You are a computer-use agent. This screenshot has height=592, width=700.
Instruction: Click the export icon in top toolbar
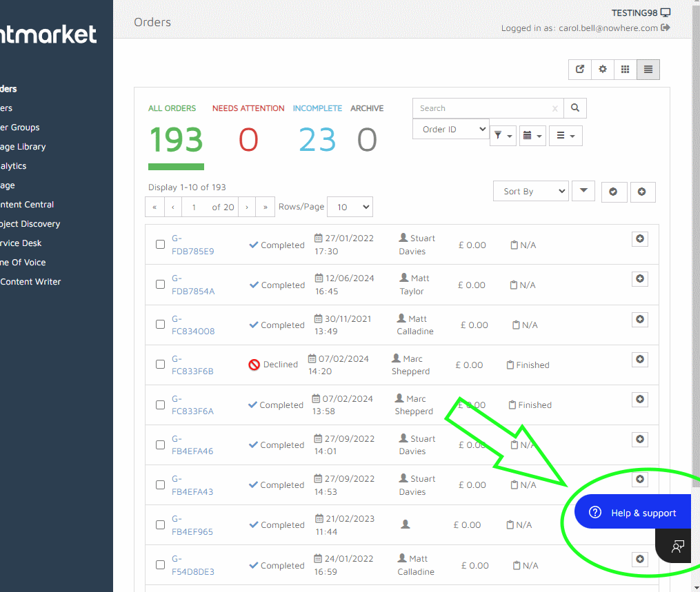[x=580, y=69]
